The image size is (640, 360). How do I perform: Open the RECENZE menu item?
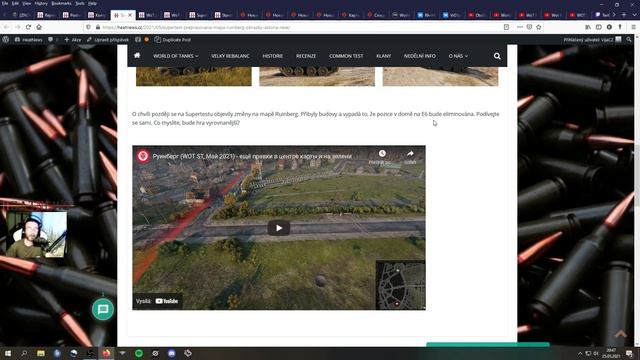pos(306,56)
